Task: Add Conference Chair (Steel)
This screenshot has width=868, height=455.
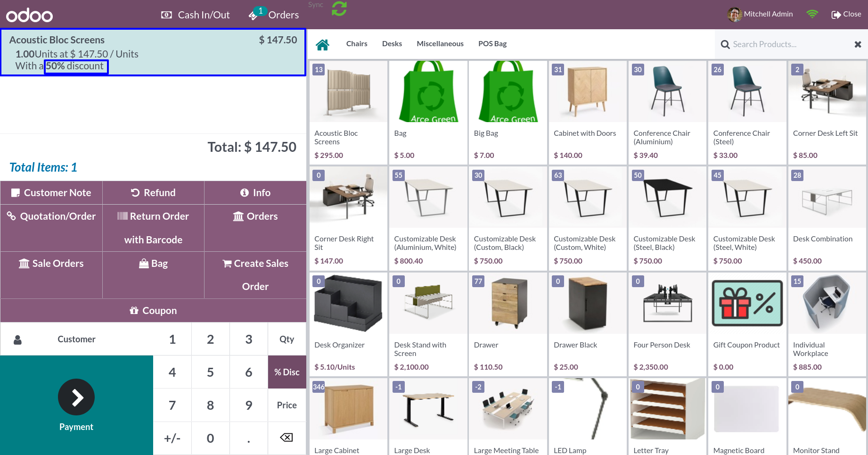Action: coord(747,112)
